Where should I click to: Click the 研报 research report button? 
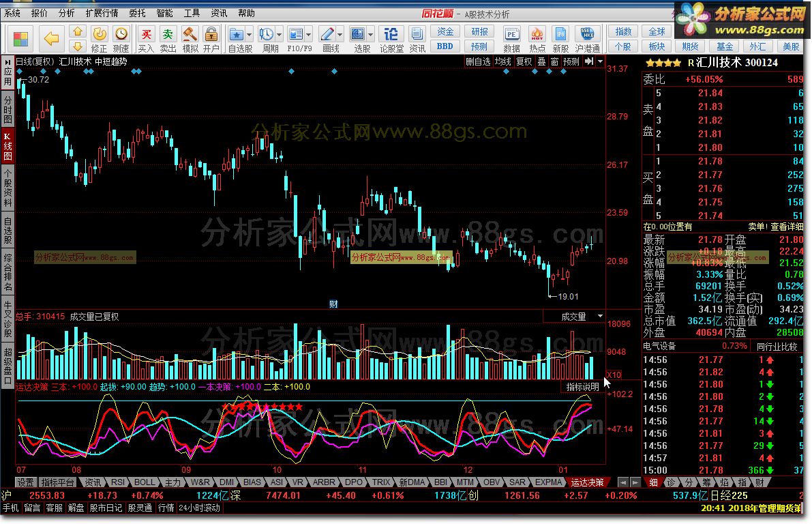click(x=479, y=31)
